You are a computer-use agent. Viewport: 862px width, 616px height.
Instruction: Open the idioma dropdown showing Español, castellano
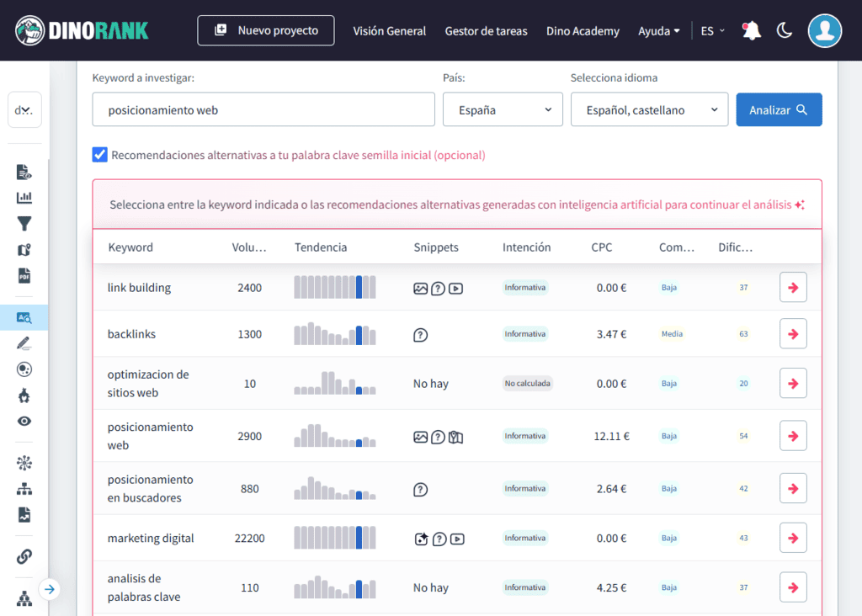coord(649,109)
